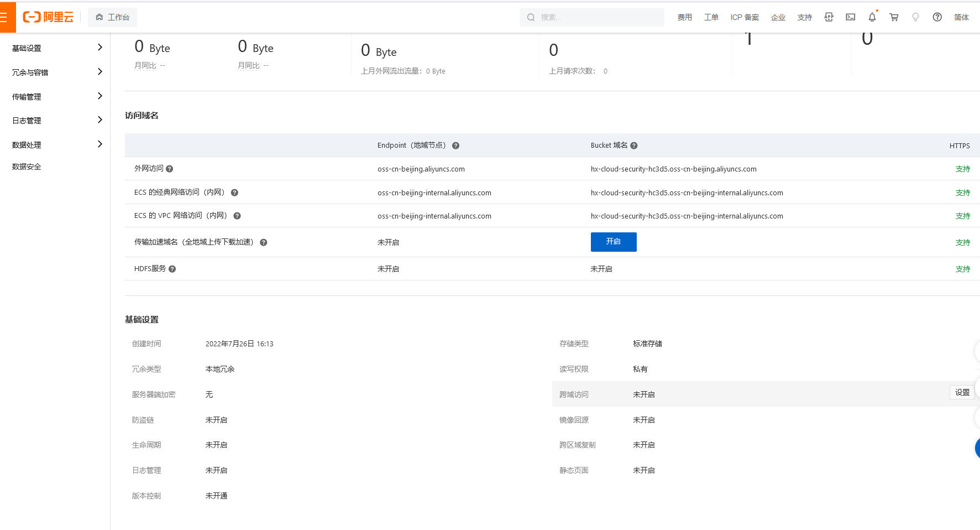Click help icon next to Bucket 域名

634,146
